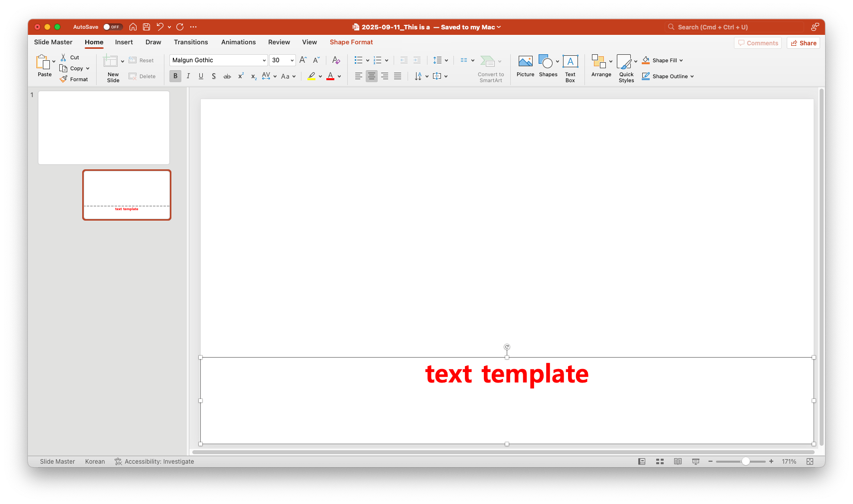This screenshot has height=504, width=853.
Task: Increase font size with the larger A
Action: [x=303, y=60]
